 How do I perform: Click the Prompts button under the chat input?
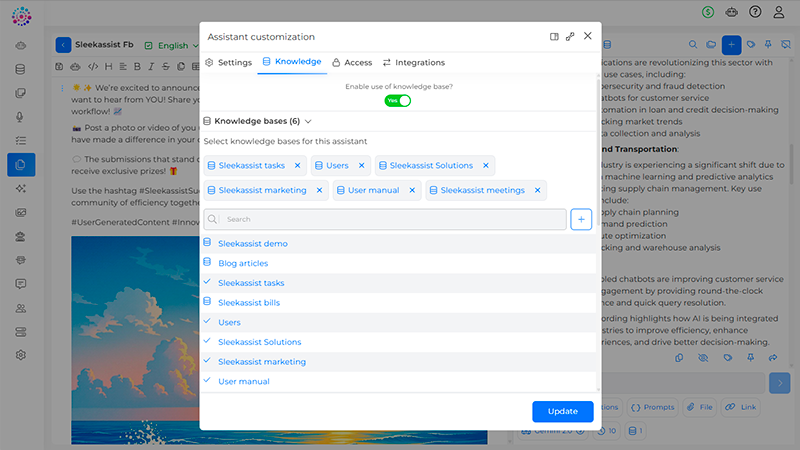click(653, 407)
